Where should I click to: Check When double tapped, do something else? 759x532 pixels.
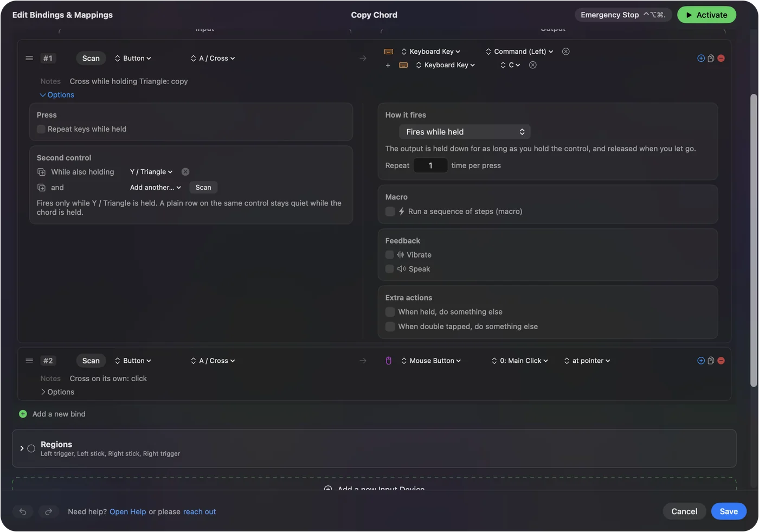[x=390, y=326]
